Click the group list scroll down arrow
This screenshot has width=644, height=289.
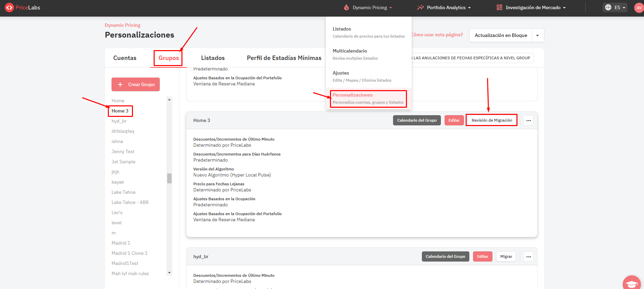169,273
